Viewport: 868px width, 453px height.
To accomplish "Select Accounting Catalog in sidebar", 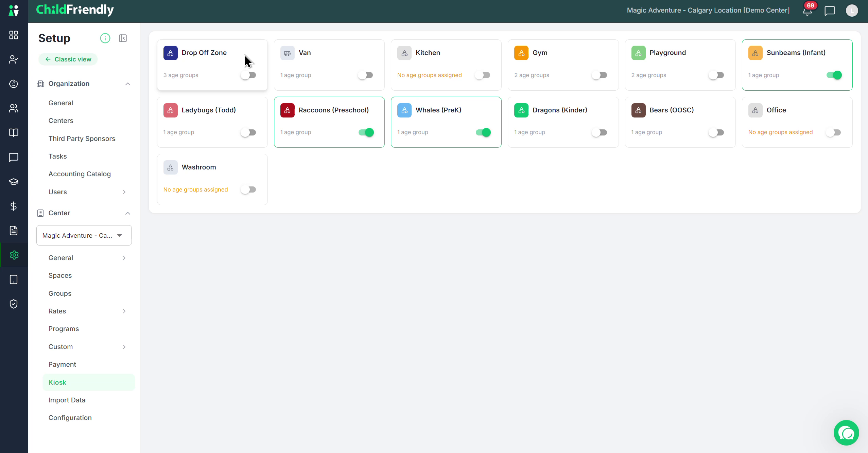I will tap(80, 174).
